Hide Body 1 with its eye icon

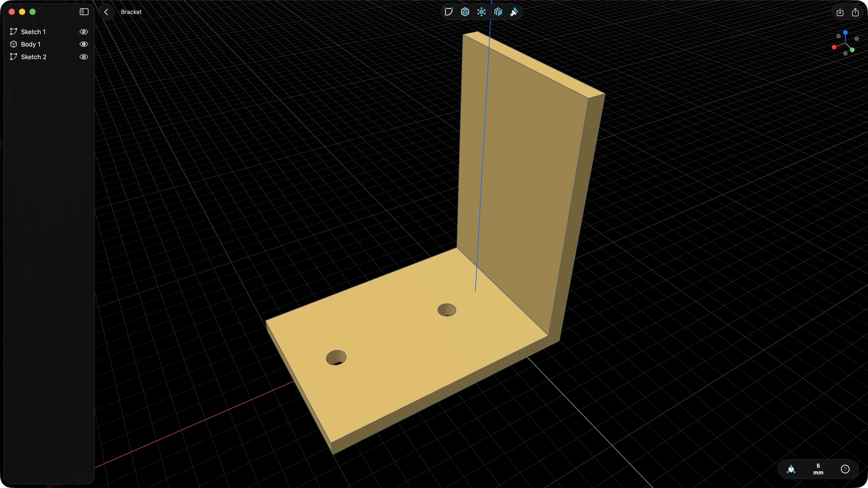point(84,44)
